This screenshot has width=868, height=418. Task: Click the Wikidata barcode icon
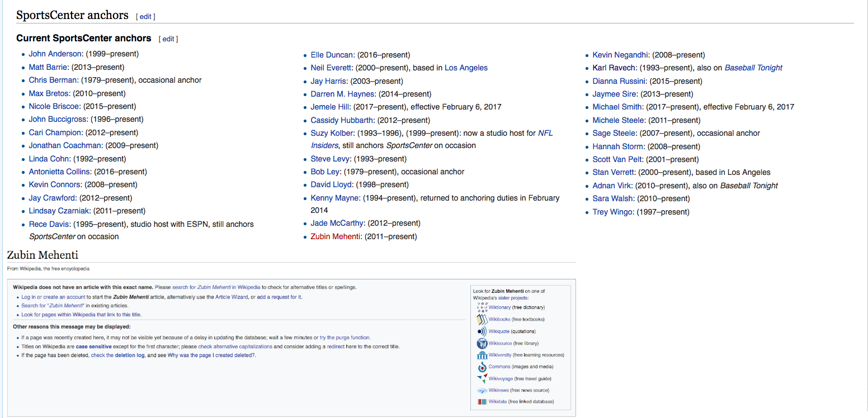tap(482, 402)
